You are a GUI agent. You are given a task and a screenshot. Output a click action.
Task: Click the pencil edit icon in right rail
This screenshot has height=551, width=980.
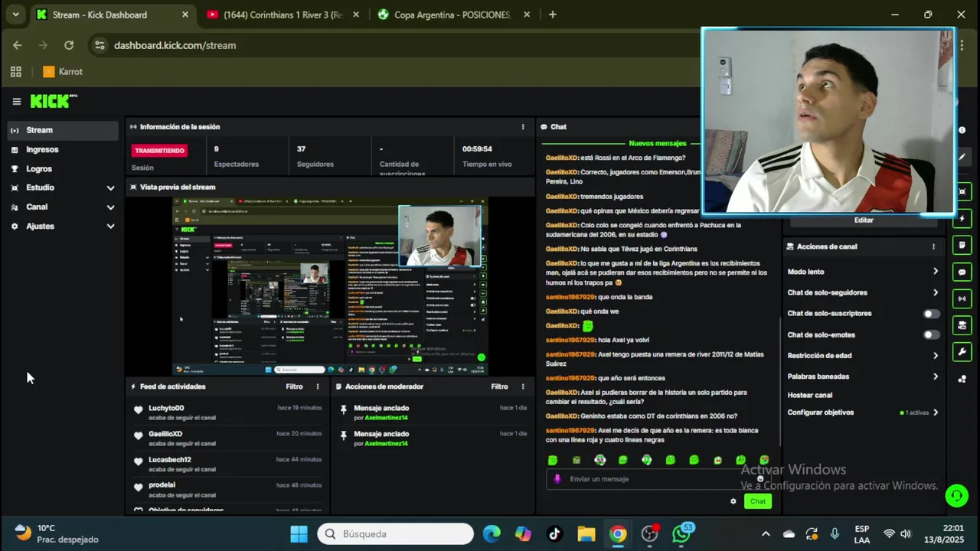click(x=962, y=157)
